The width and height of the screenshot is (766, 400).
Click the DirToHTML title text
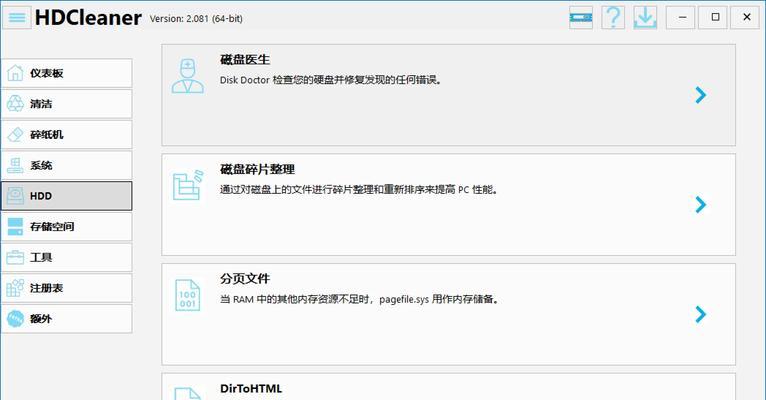point(251,389)
